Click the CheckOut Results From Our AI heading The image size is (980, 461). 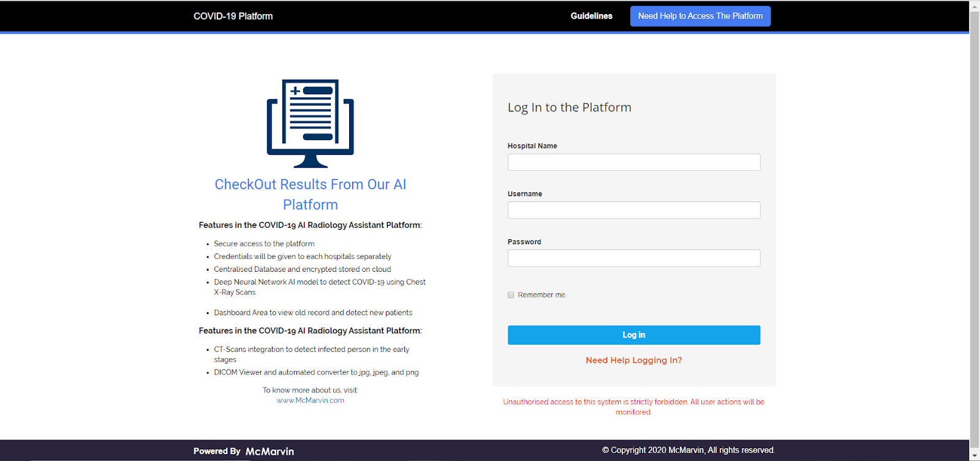pyautogui.click(x=311, y=194)
